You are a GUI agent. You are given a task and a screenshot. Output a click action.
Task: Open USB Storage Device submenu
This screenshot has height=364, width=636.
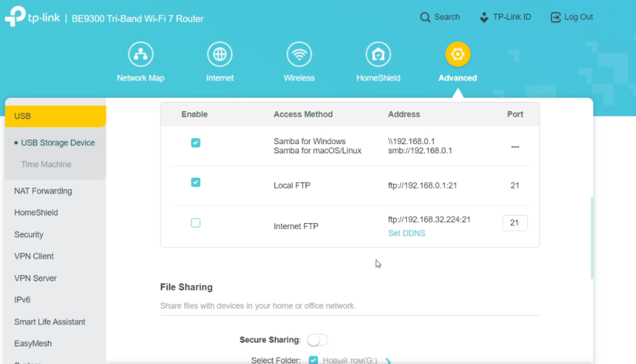coord(58,143)
